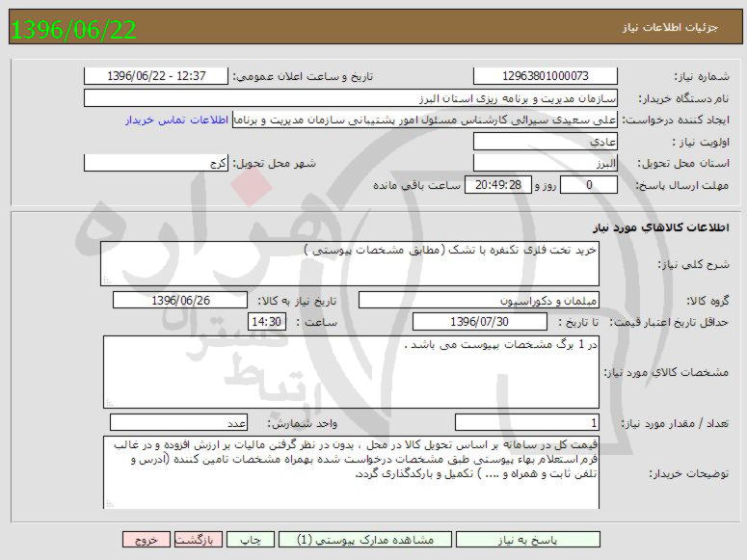Select the announcement date-time field 1396/06/22 - 12:37
The height and width of the screenshot is (560, 747).
click(x=156, y=76)
